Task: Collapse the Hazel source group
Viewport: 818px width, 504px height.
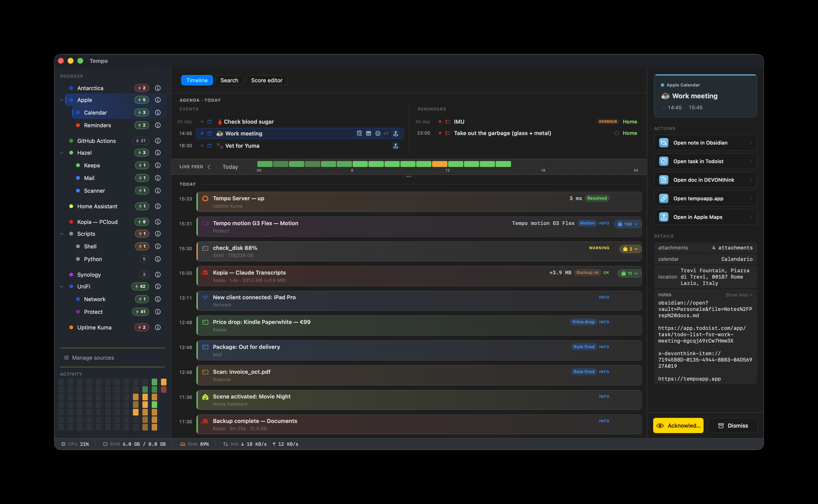Action: 62,153
